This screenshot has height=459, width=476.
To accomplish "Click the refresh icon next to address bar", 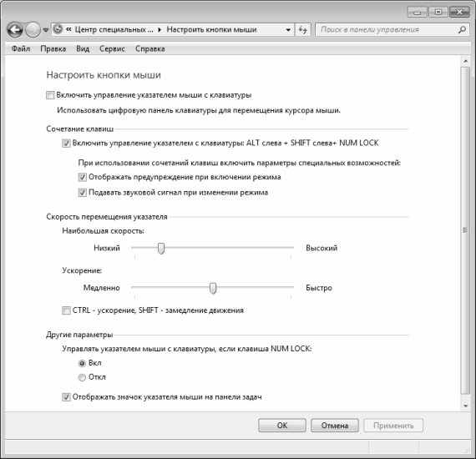I will pos(302,30).
